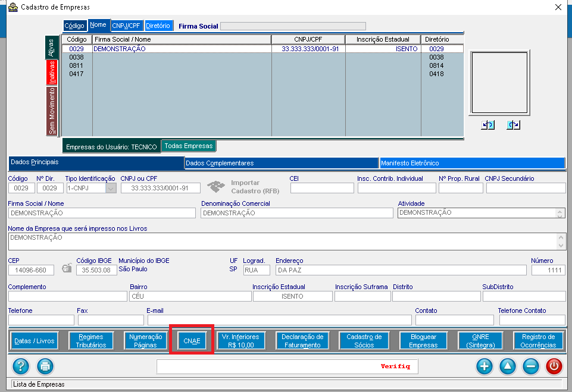This screenshot has width=572, height=392.
Task: Switch to Inativas vertical tab
Action: pos(52,72)
